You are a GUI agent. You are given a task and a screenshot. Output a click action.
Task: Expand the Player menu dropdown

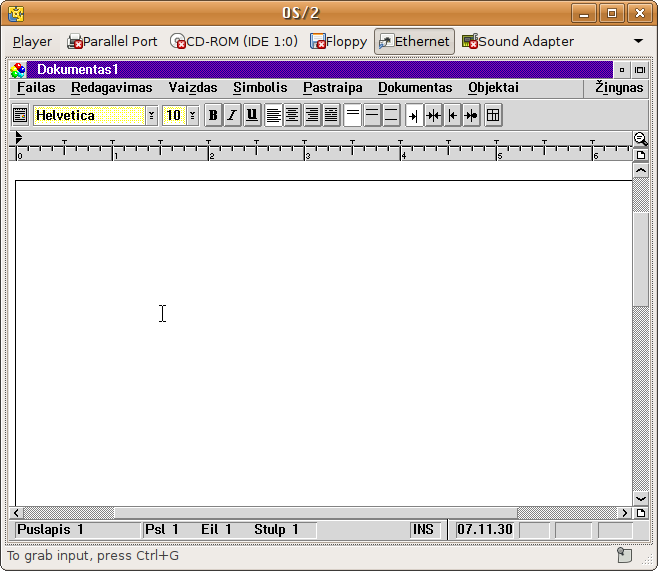pos(32,42)
